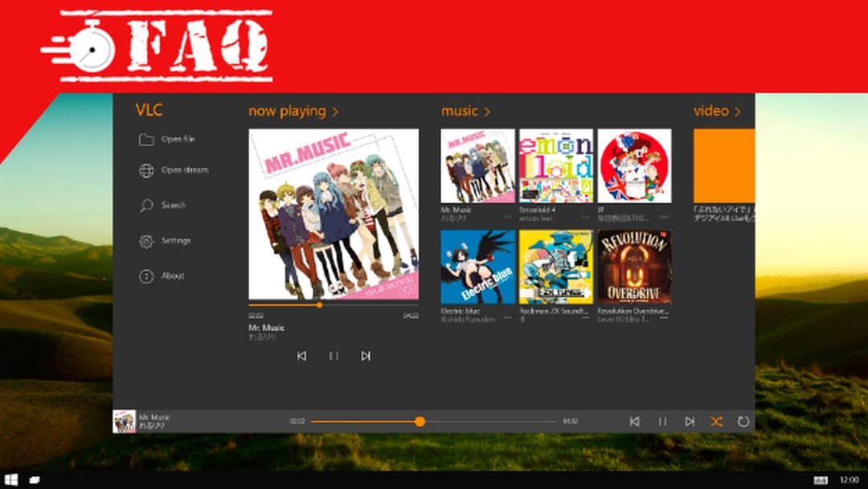The image size is (868, 489).
Task: Click the About info icon
Action: coord(148,275)
